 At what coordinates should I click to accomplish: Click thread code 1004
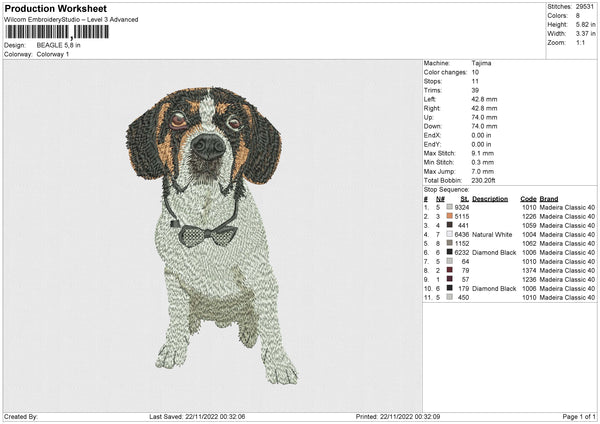point(529,235)
